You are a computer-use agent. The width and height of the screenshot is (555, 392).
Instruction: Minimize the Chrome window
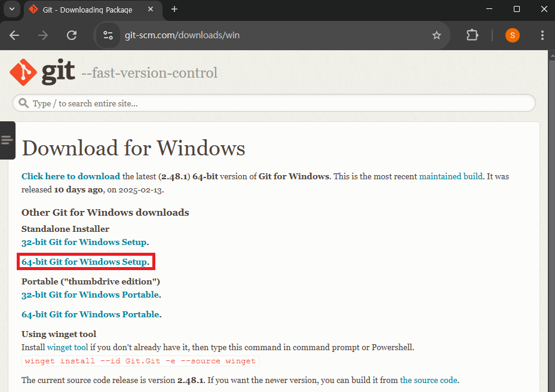489,9
